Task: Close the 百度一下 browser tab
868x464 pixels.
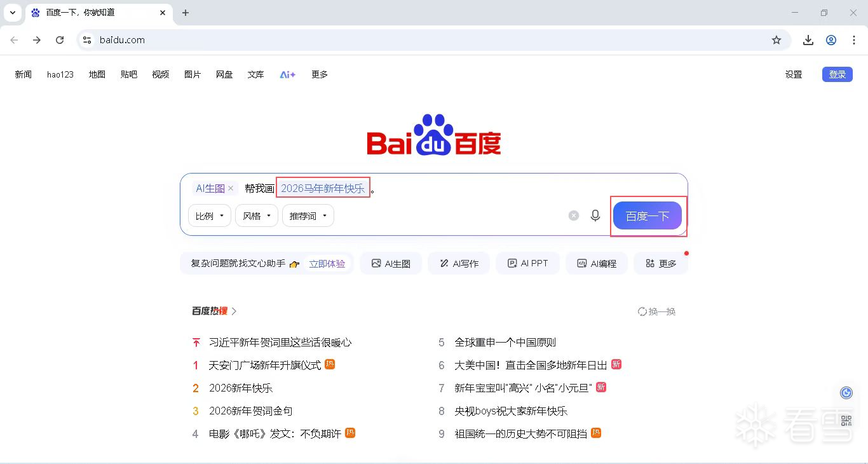Action: [x=163, y=13]
